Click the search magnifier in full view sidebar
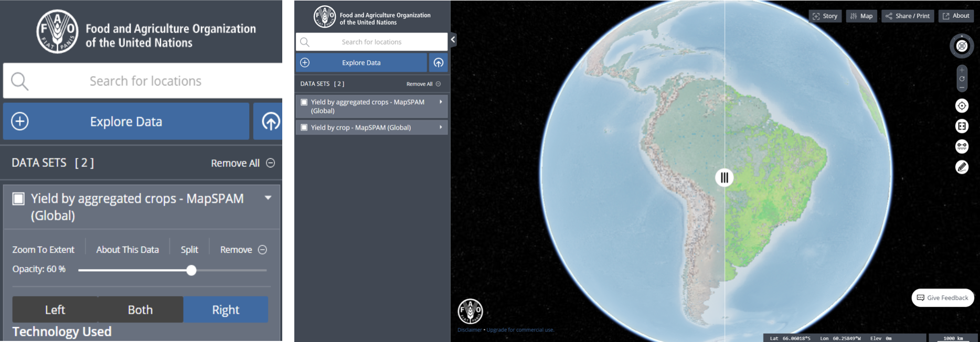 point(305,42)
